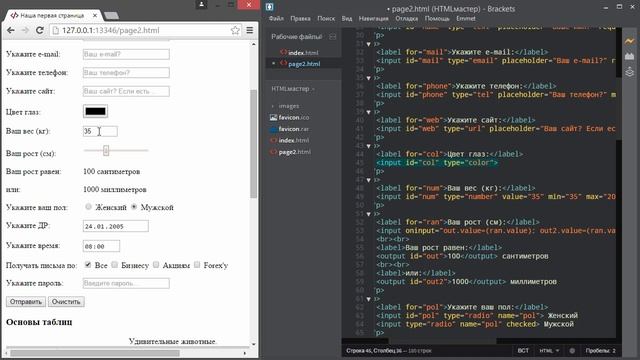640x360 pixels.
Task: Open index.html in project tree
Action: click(293, 140)
